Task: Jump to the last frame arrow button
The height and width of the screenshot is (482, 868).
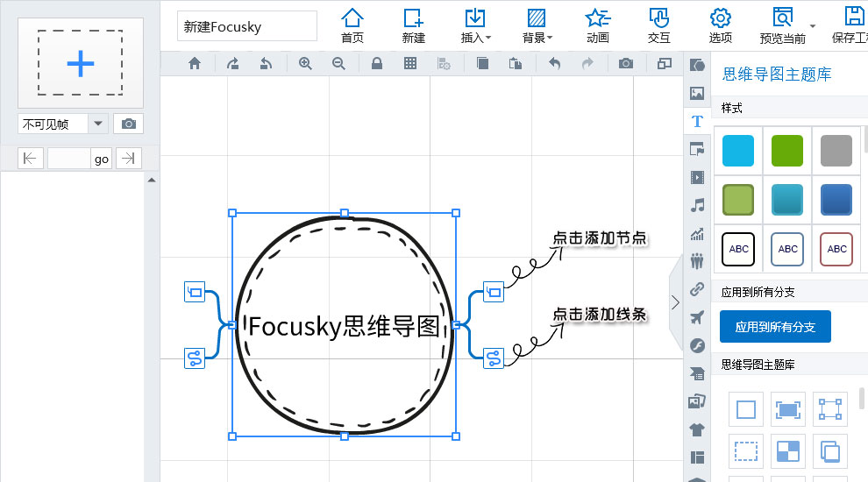Action: pos(128,159)
